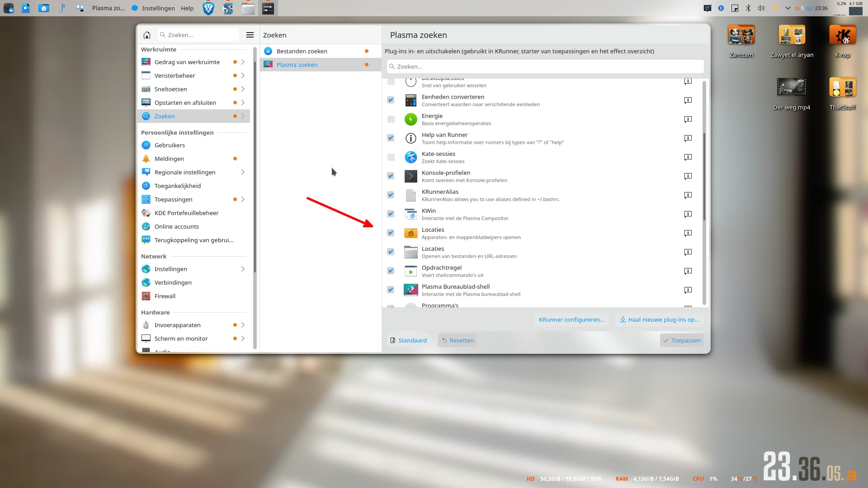Screen dimensions: 868x488
Task: Expand the Sneltoetsen chevron
Action: 243,89
